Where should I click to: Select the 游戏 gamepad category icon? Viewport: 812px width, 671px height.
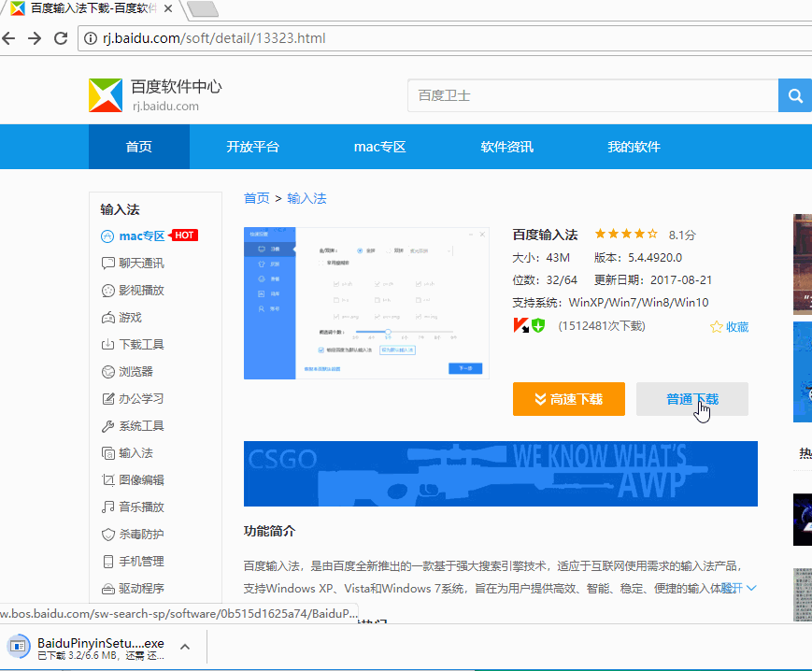[107, 318]
